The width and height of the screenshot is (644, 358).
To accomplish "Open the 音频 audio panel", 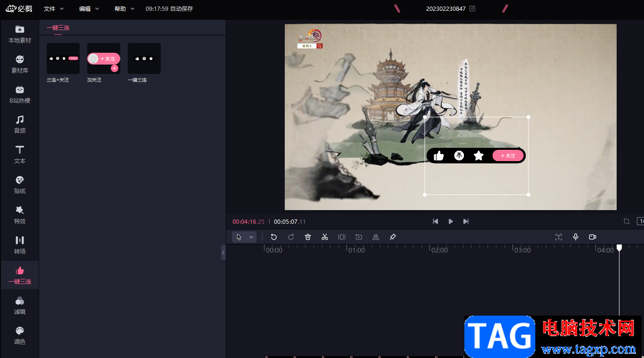I will 20,125.
